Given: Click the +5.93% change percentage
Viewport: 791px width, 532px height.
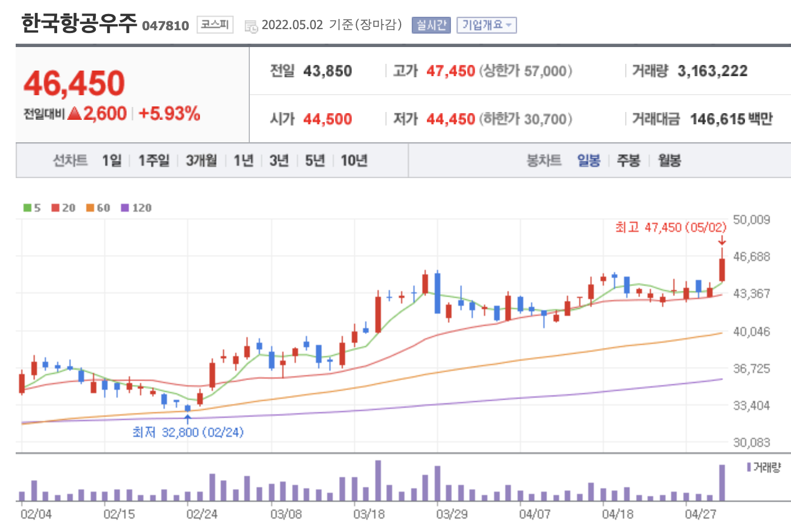Looking at the screenshot, I should click(169, 114).
